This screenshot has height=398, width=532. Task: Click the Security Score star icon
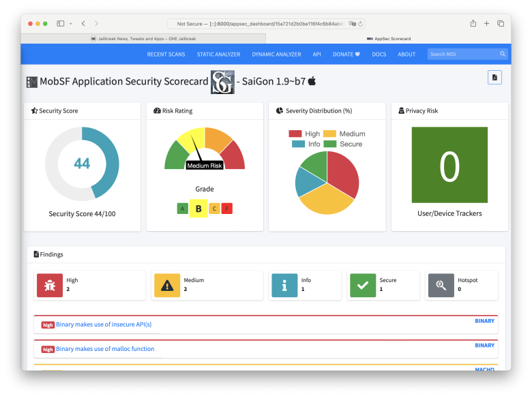[34, 110]
